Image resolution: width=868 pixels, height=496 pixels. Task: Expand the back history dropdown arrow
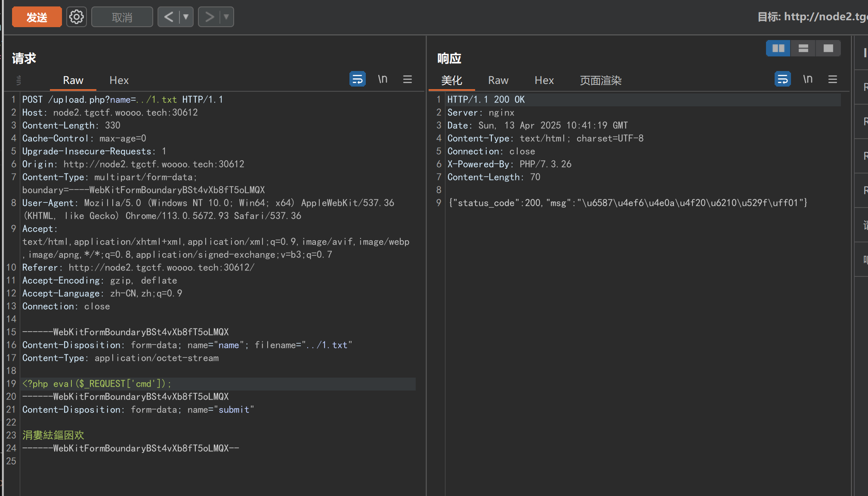coord(186,17)
